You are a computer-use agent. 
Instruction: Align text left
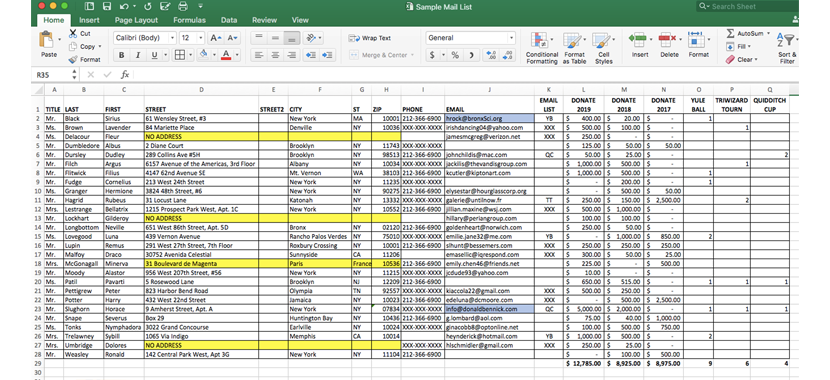pyautogui.click(x=258, y=55)
